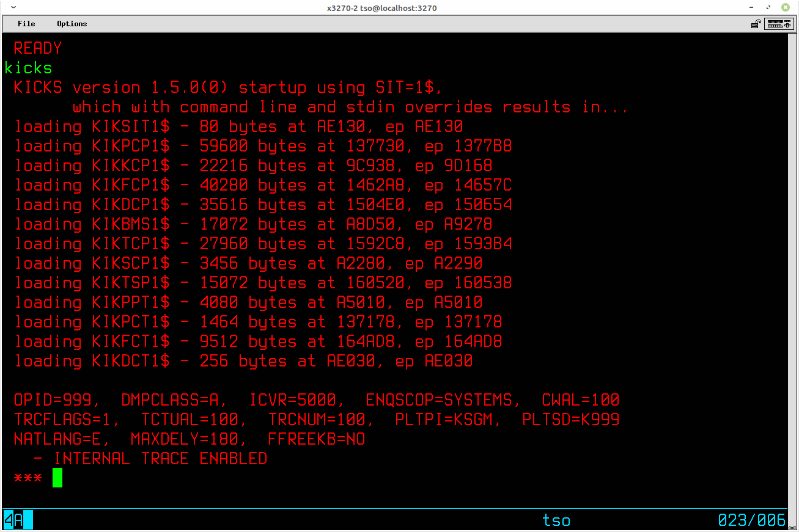Click the padlock security icon
Screen dimensions: 799x532
pos(756,24)
